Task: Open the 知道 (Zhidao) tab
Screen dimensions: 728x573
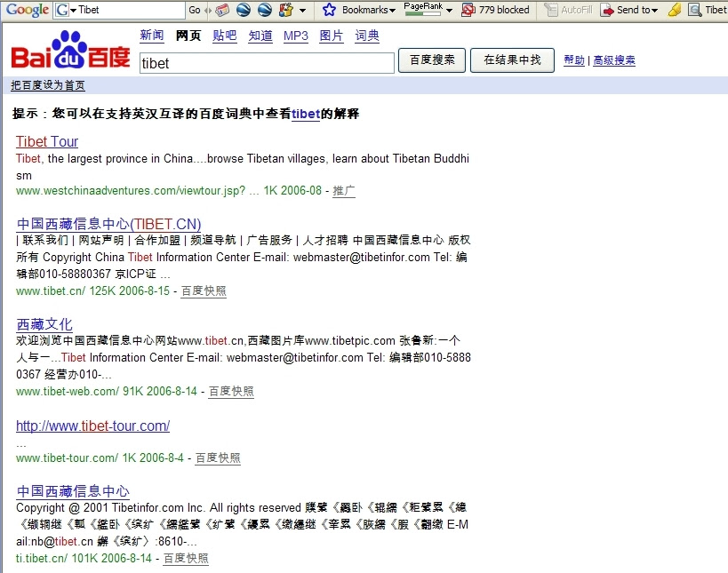Action: (260, 36)
